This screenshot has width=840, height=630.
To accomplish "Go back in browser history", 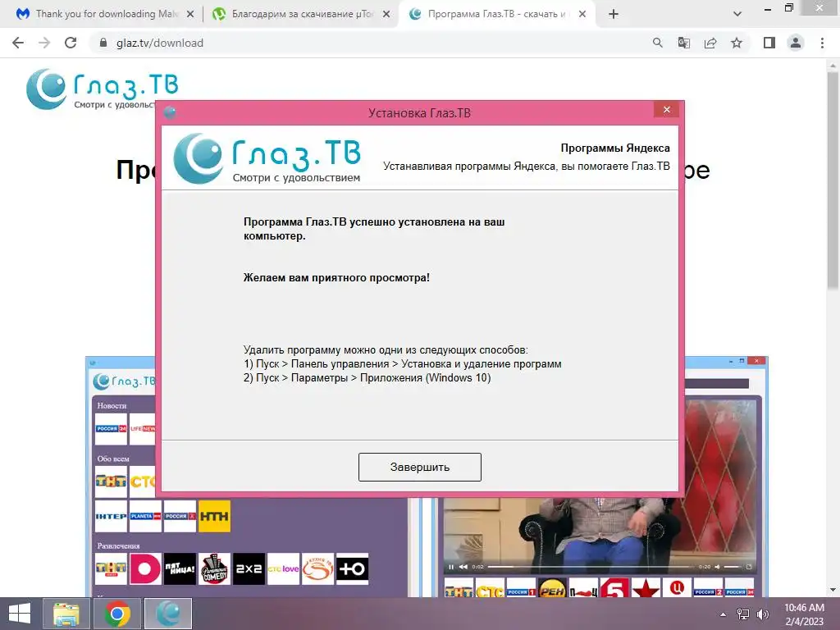I will tap(18, 43).
